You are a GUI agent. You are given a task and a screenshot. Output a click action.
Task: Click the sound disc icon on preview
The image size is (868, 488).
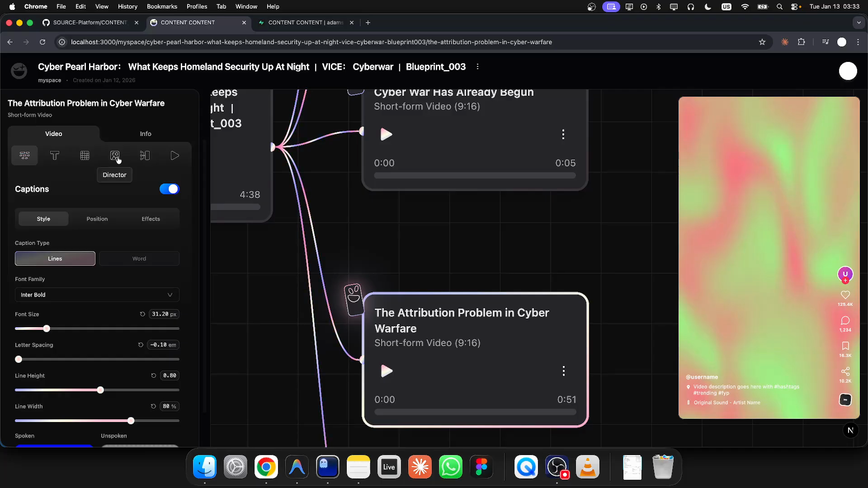845,400
